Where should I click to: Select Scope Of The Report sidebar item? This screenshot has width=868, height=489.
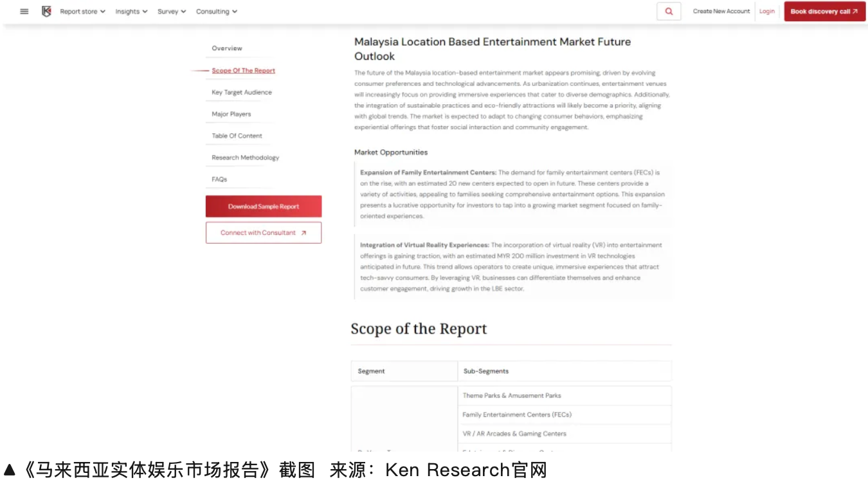click(x=243, y=71)
